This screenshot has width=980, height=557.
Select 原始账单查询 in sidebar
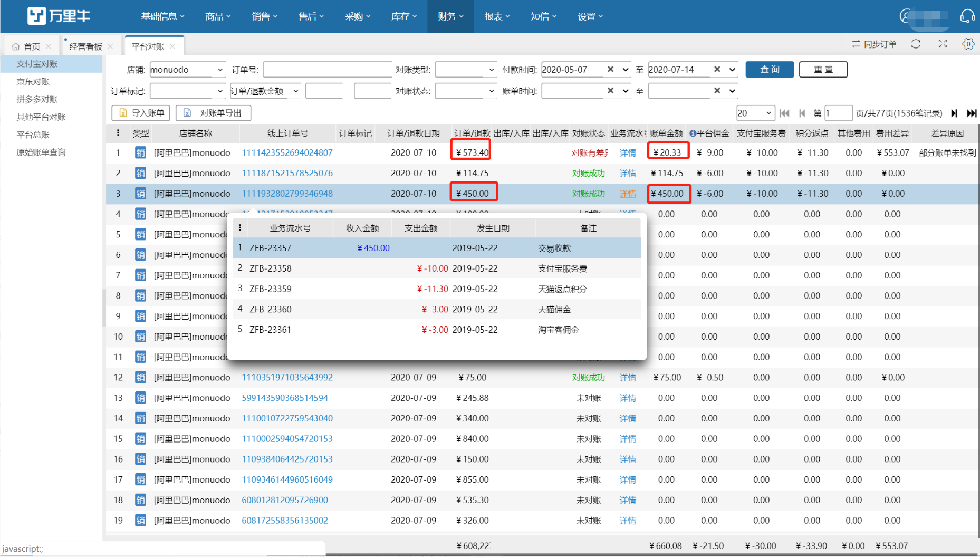(41, 152)
